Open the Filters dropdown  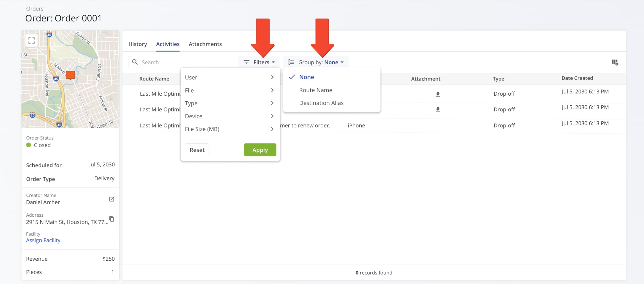click(x=259, y=62)
